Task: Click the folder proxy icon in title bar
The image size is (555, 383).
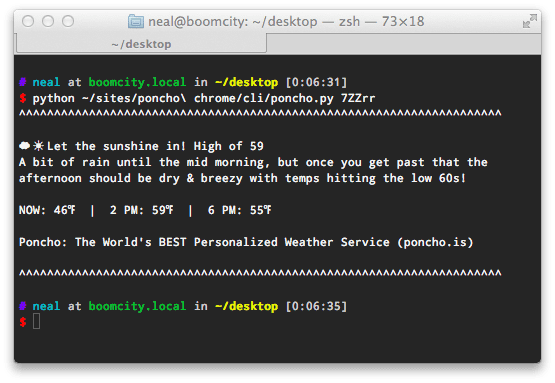Action: [136, 22]
